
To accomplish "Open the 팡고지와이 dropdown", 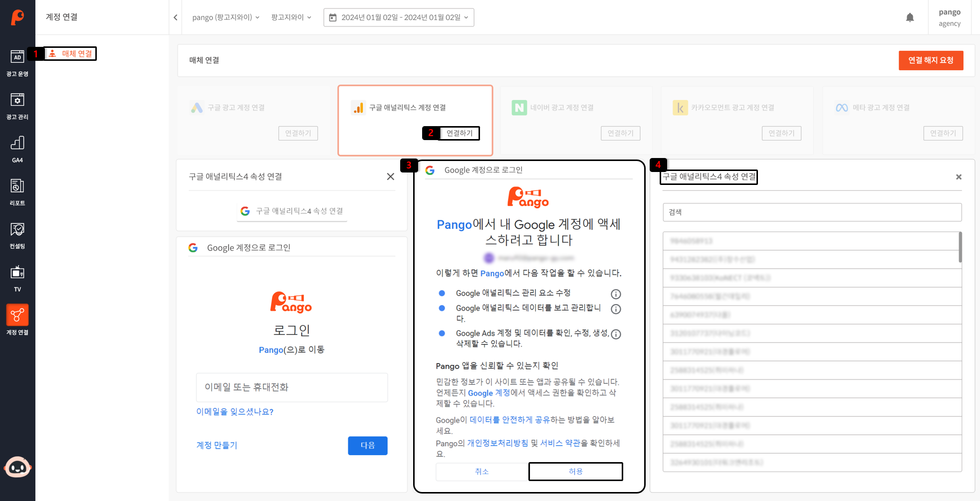I will coord(291,17).
